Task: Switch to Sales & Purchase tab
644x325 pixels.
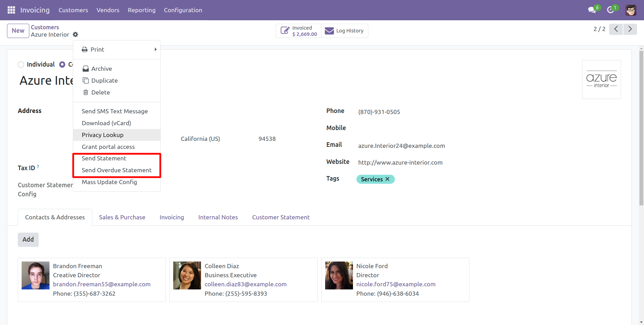Action: pyautogui.click(x=122, y=217)
